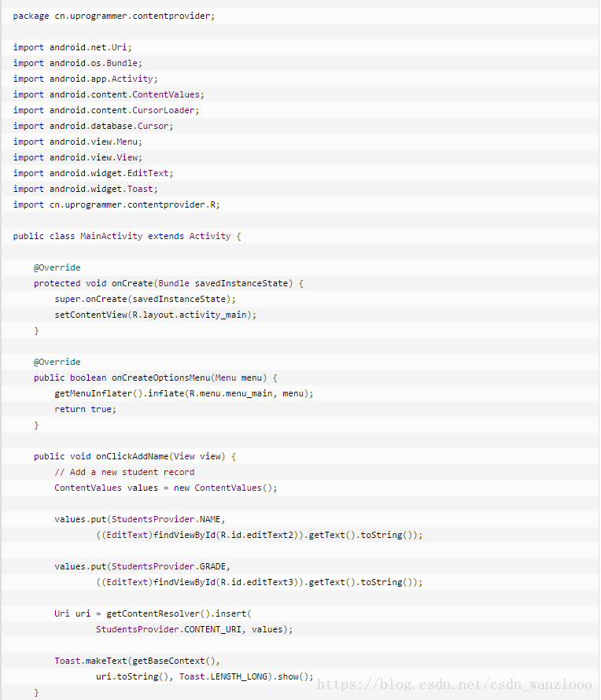Image resolution: width=601 pixels, height=700 pixels.
Task: Click import android.widget.Toast line
Action: (x=85, y=189)
